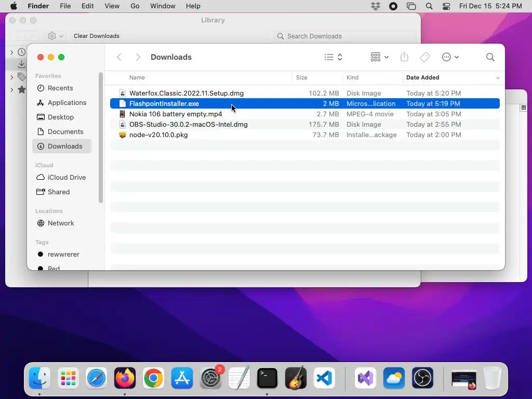
Task: Change the view mode with list view selector
Action: [x=333, y=57]
